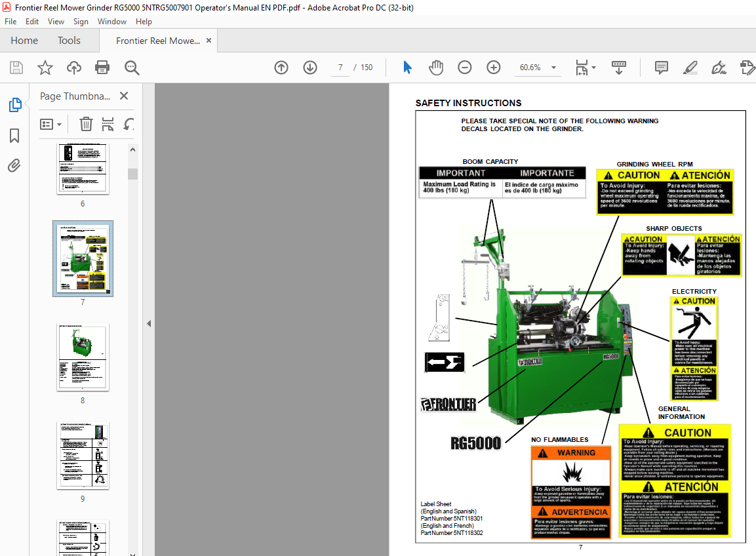Viewport: 756px width, 556px height.
Task: Open Page Thumbnails panel icon in sidebar
Action: point(15,105)
